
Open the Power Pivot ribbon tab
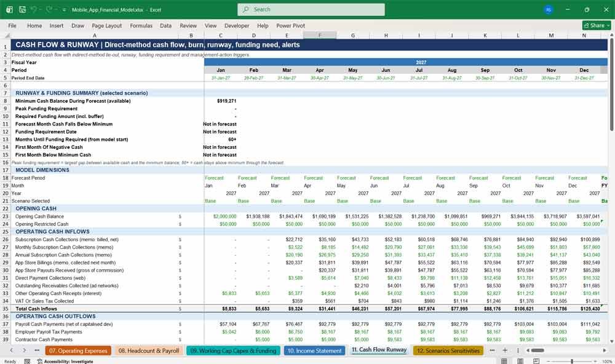point(290,25)
